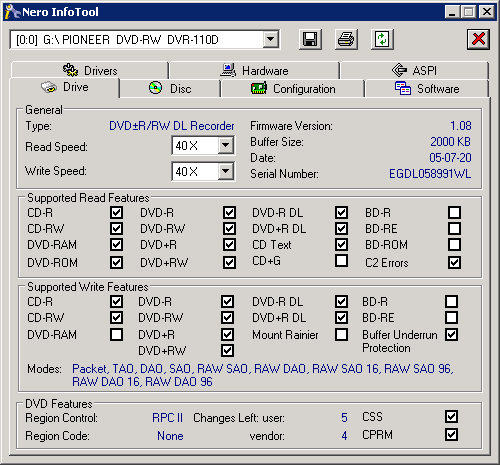Open the ASPI tab
This screenshot has width=500, height=465.
click(x=414, y=70)
